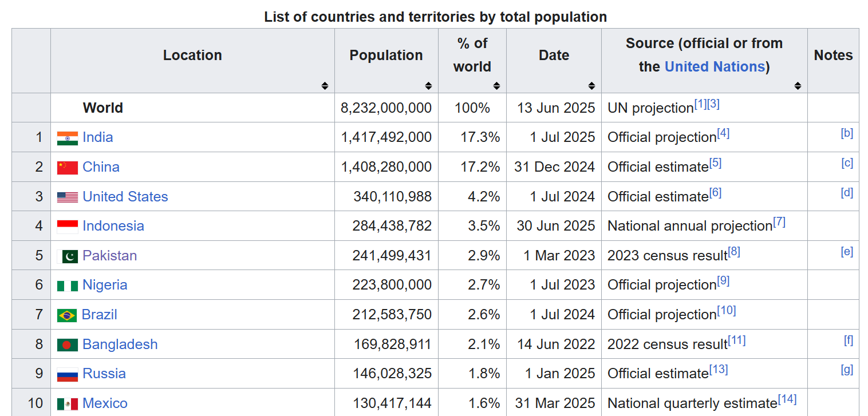Image resolution: width=868 pixels, height=416 pixels.
Task: Sort table by Population column arrows
Action: (428, 86)
